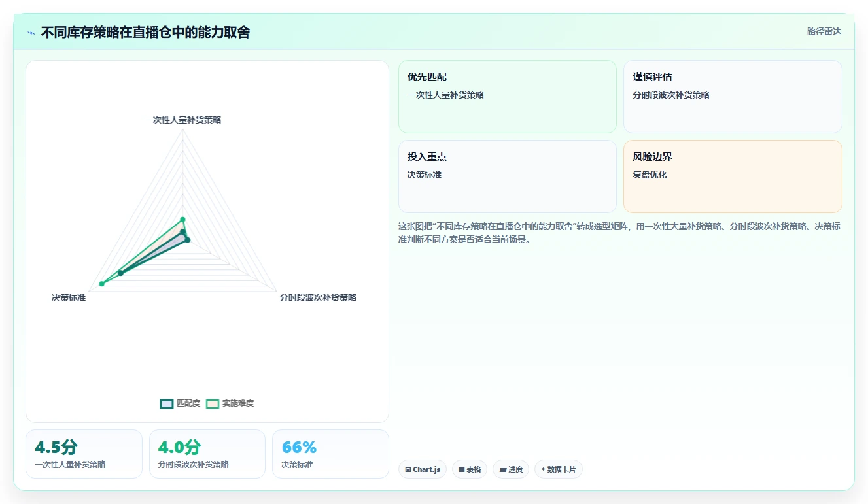The height and width of the screenshot is (504, 868).
Task: Open the 谨慎评估 card
Action: 733,97
